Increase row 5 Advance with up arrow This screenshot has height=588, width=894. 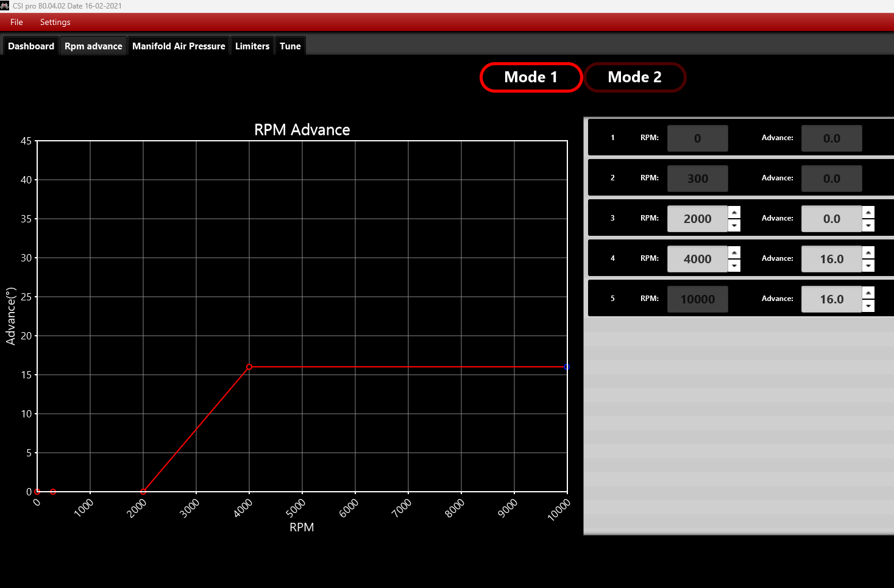tap(868, 292)
